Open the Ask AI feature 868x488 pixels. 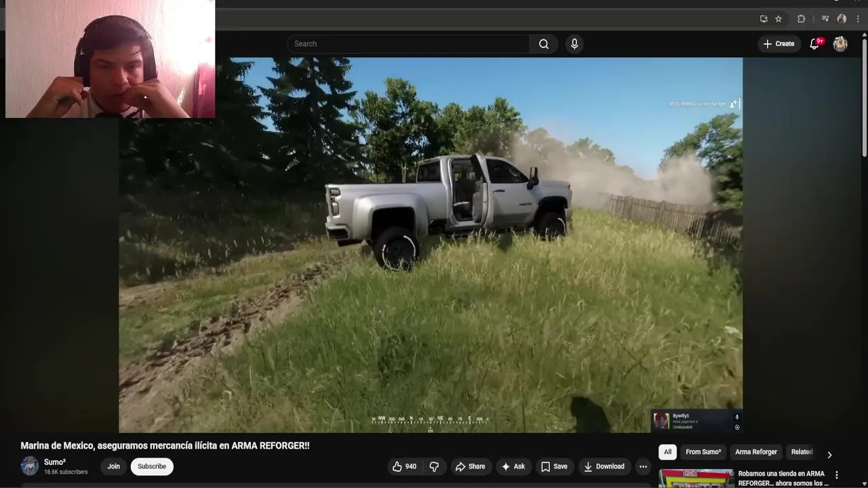513,466
